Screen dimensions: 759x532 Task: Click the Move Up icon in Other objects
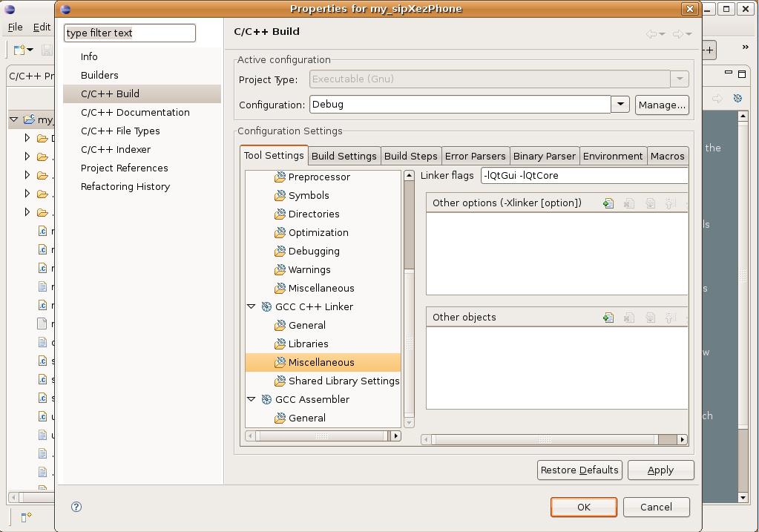click(671, 318)
